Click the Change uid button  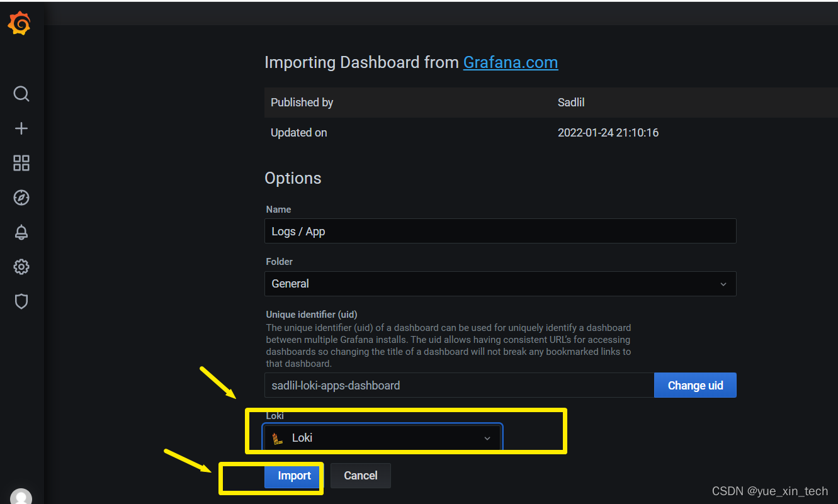pos(695,384)
